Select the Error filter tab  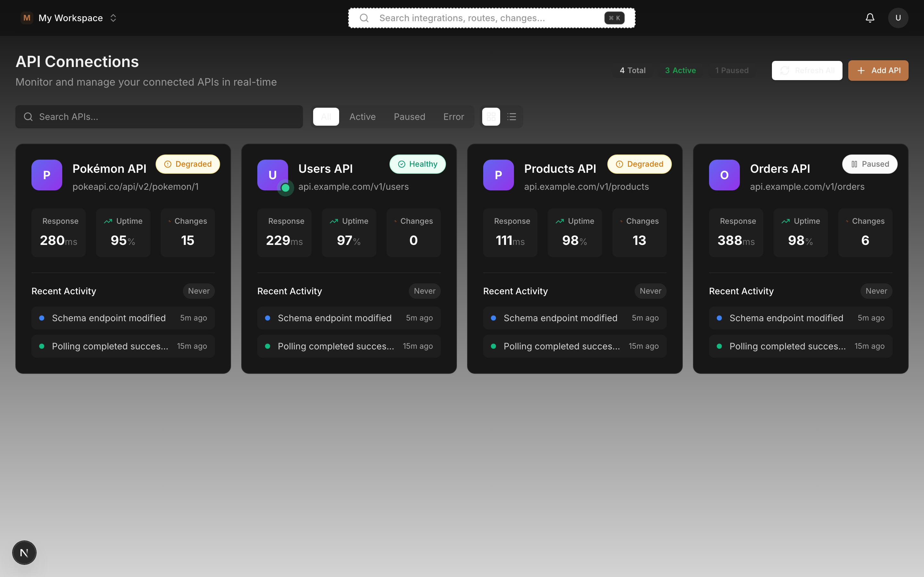(x=454, y=116)
